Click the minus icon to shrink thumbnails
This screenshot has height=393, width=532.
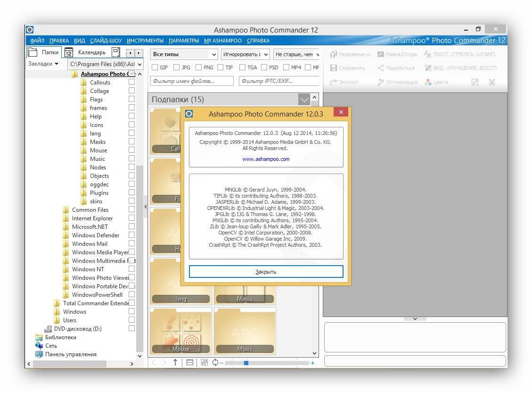coord(221,363)
